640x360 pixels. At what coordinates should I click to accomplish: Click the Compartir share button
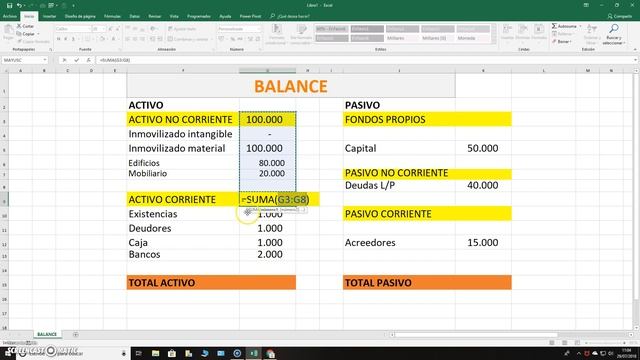pyautogui.click(x=620, y=16)
